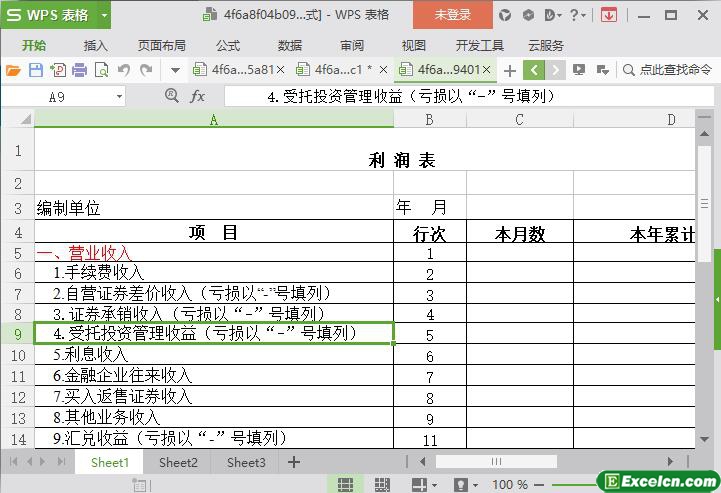
Task: Open the 开发工具 ribbon tab
Action: click(480, 46)
